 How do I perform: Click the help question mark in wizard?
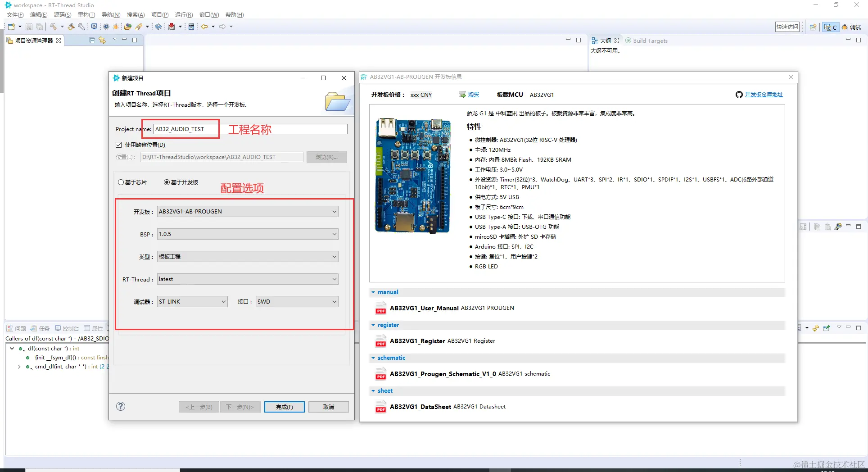pyautogui.click(x=121, y=406)
